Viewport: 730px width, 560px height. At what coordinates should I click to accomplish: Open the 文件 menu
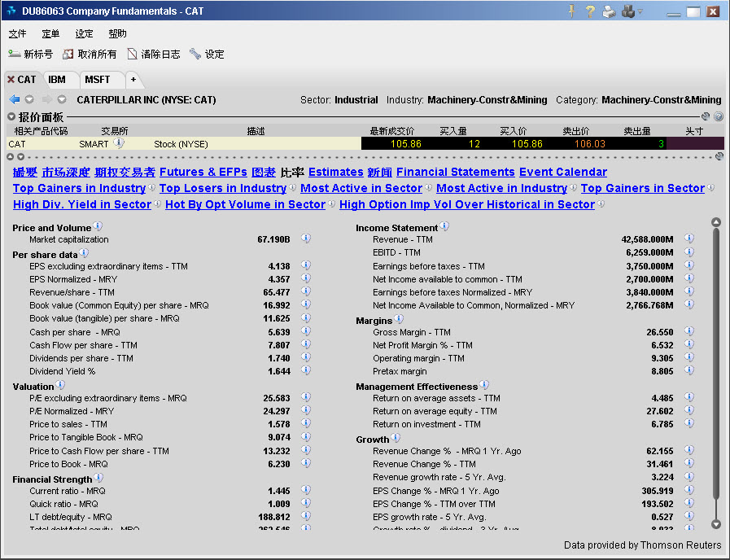coord(17,34)
